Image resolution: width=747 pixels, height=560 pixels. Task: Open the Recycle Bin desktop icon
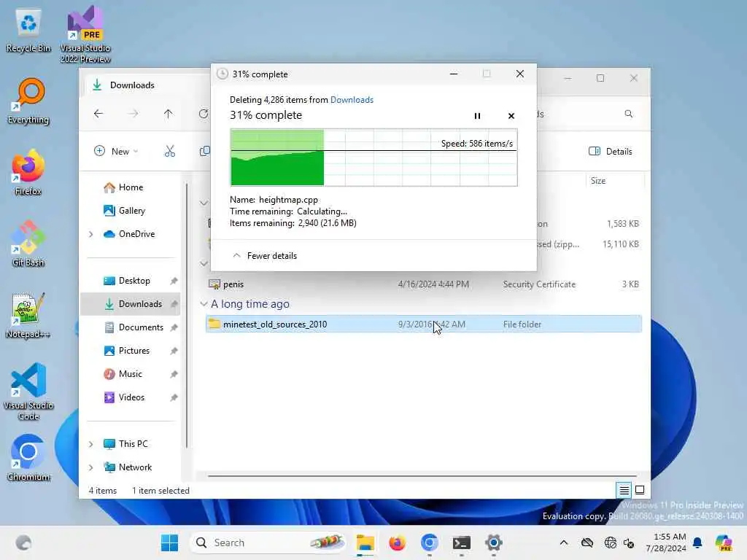pos(28,31)
